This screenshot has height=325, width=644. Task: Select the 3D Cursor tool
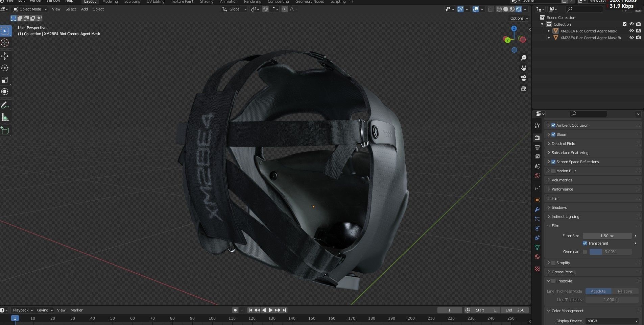(5, 43)
